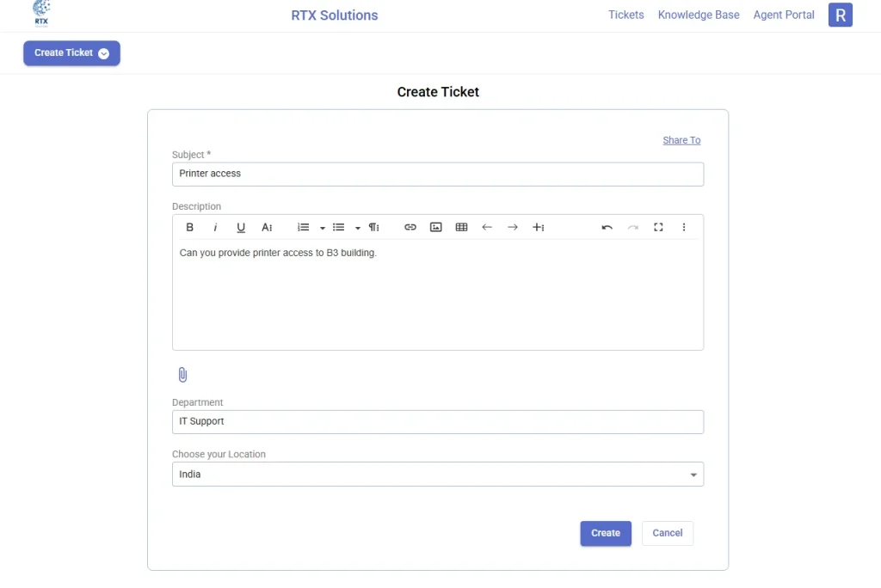Image resolution: width=881 pixels, height=588 pixels.
Task: Attach a file with paperclip icon
Action: tap(182, 375)
